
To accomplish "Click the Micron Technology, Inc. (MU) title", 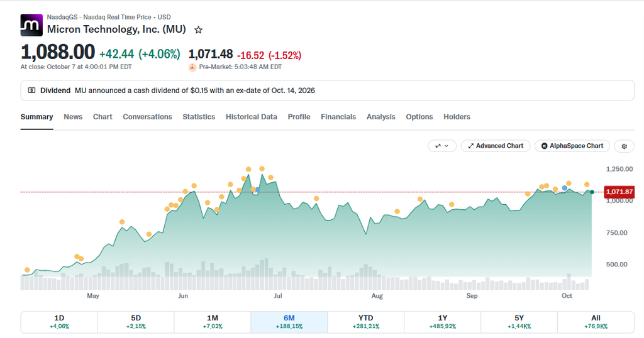I will click(116, 30).
